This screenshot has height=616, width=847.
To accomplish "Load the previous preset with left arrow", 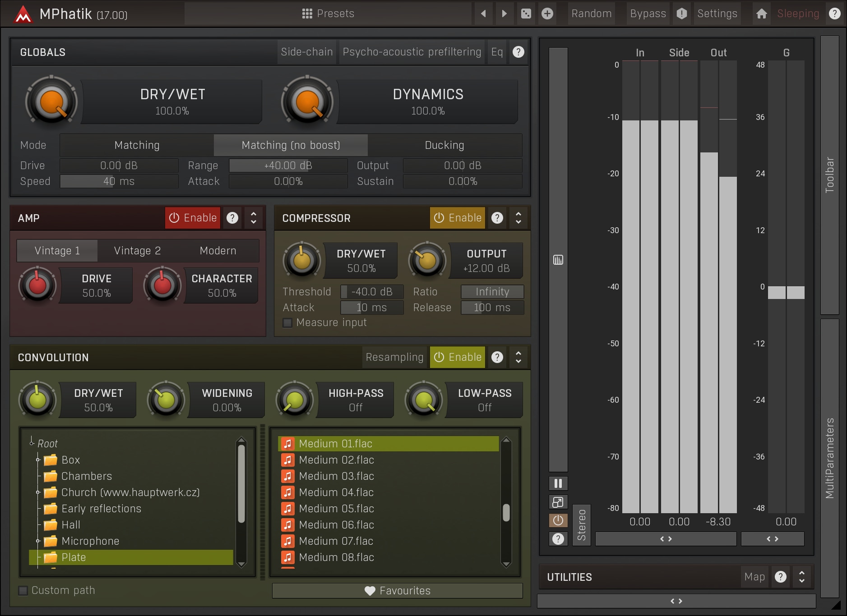I will 483,14.
